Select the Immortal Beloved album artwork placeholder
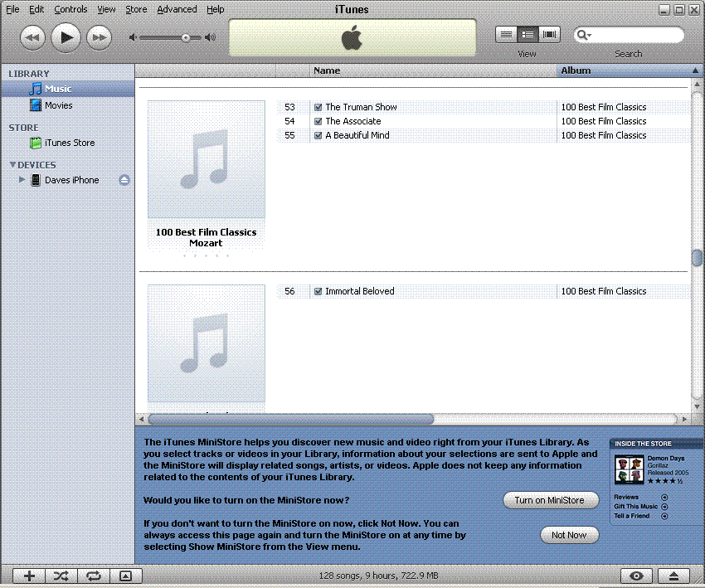 coord(206,343)
